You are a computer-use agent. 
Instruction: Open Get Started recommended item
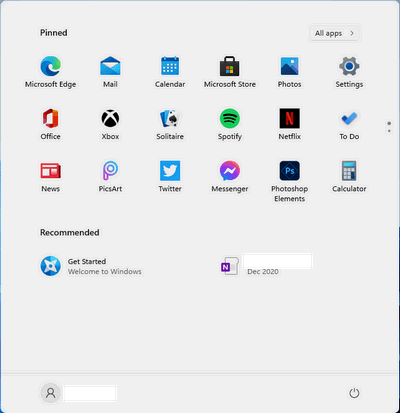click(x=91, y=266)
